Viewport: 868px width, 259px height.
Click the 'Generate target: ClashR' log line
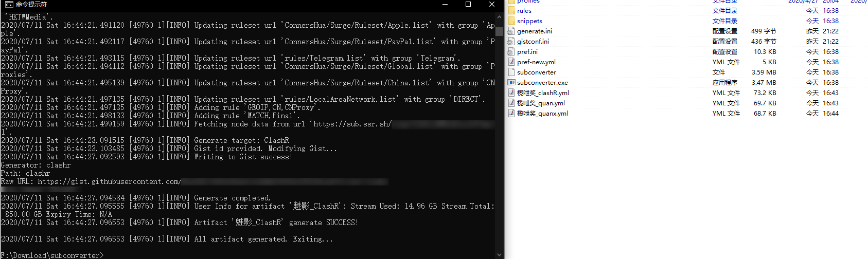145,140
